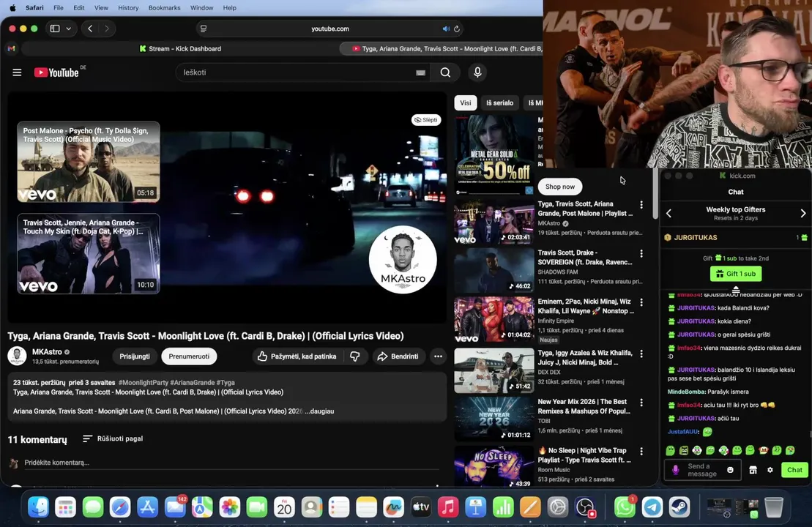Go back with Safari's back arrow
This screenshot has height=527, width=812.
pos(90,29)
